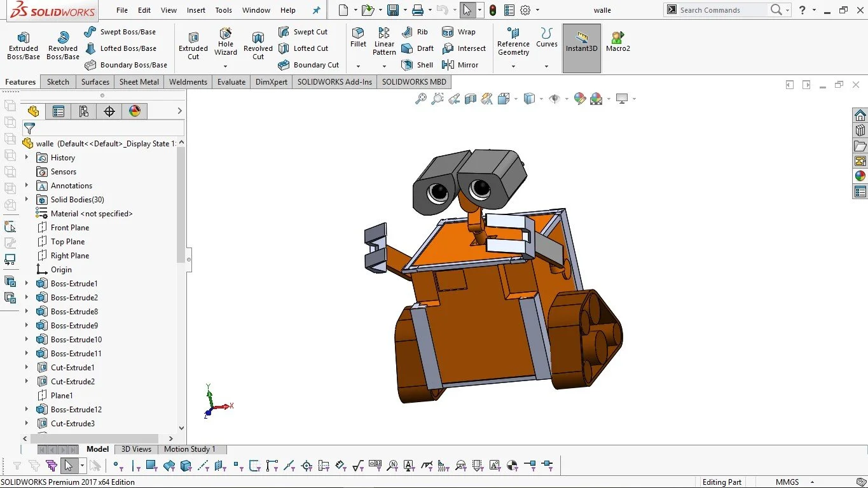Select the Revolved Cut tool
Image resolution: width=868 pixels, height=488 pixels.
click(258, 45)
